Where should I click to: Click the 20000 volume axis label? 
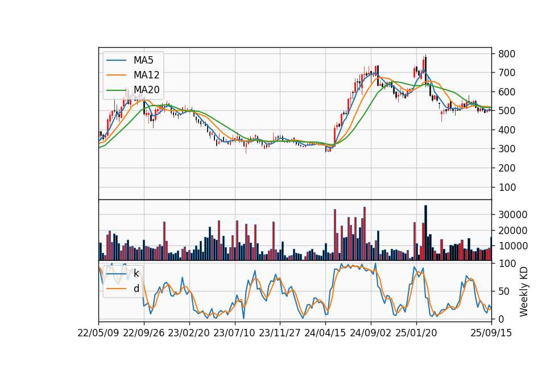tap(512, 231)
